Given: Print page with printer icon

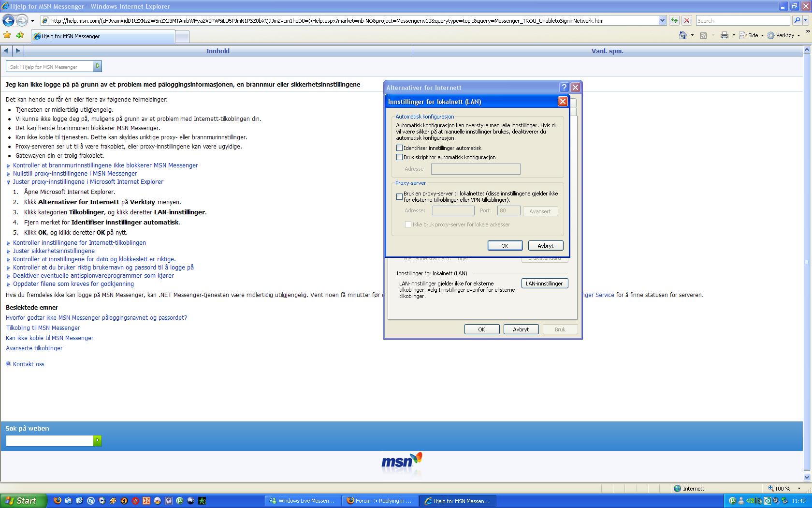Looking at the screenshot, I should [x=724, y=35].
